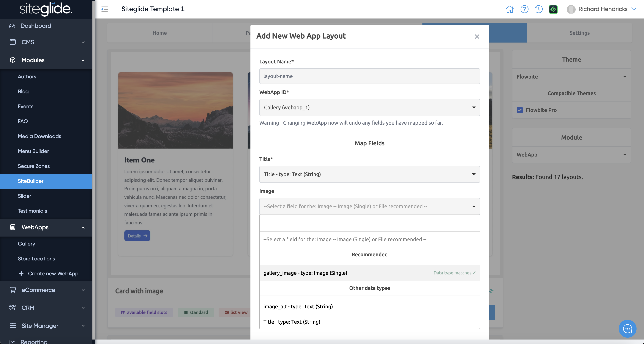Click the Dashboard gauge icon
The image size is (644, 344).
click(12, 26)
